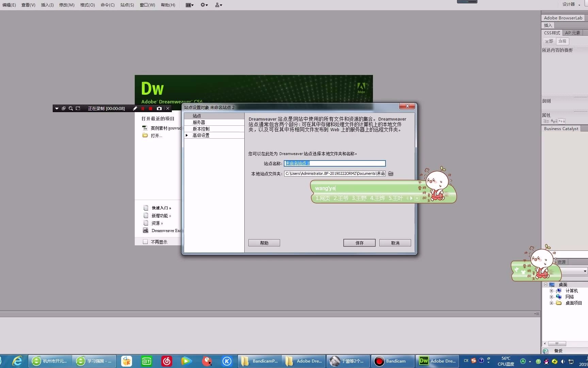
Task: Select 站点 category in site setup
Action: click(x=214, y=116)
